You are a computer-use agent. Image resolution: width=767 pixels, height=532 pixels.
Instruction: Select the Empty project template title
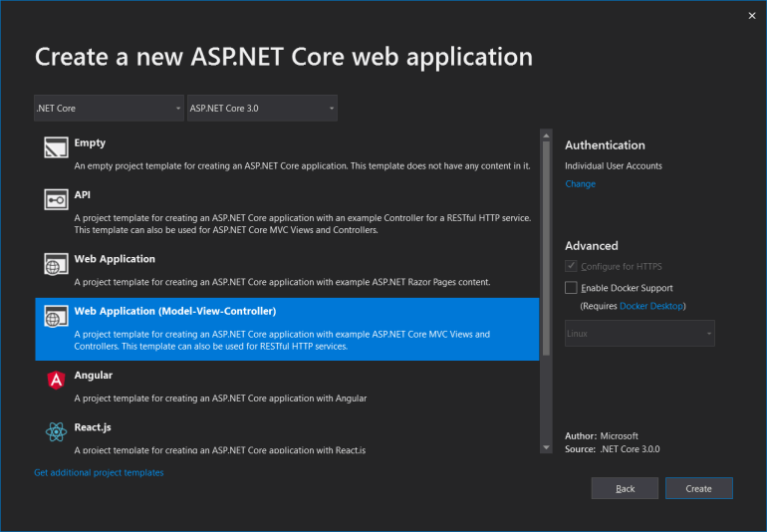click(90, 142)
